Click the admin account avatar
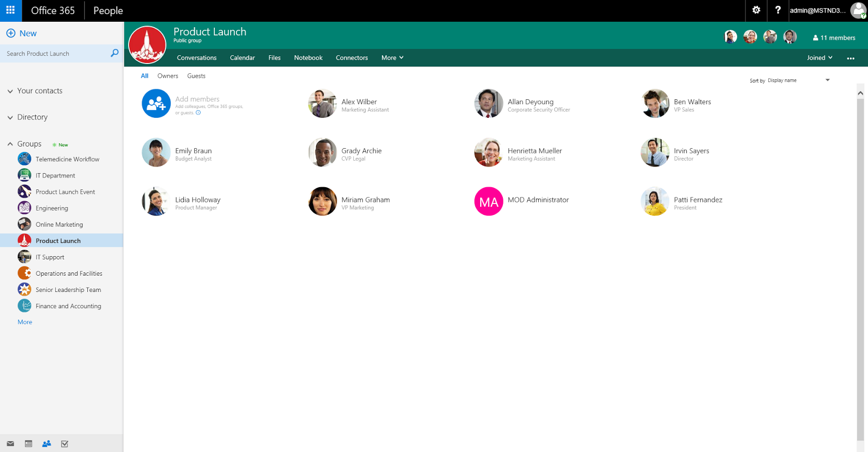Viewport: 868px width, 452px height. [858, 10]
